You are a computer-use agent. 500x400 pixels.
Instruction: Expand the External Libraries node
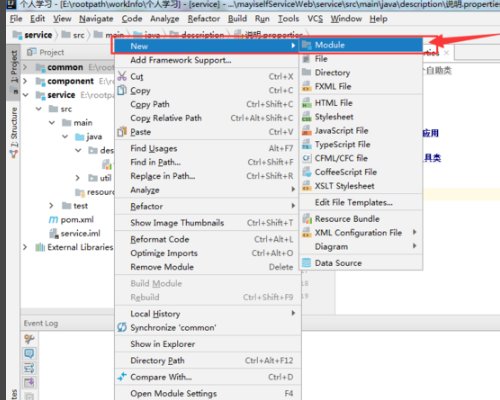(x=25, y=247)
